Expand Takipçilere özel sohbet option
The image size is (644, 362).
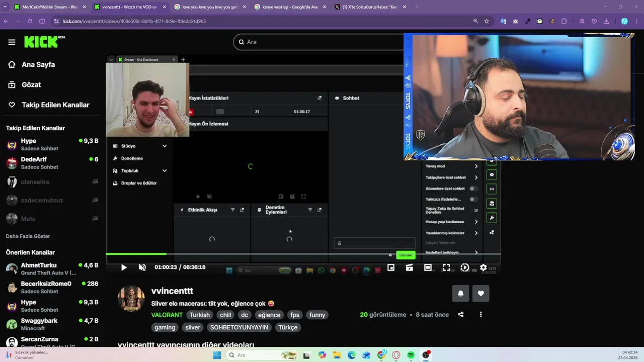(x=452, y=177)
